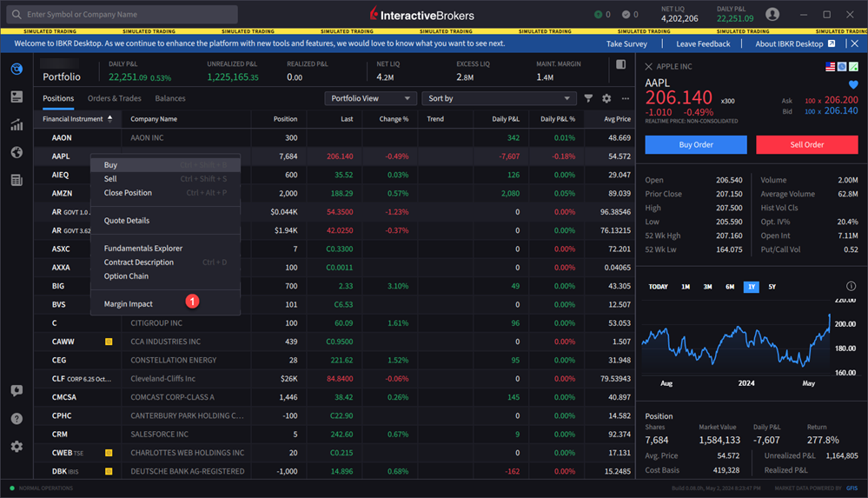Click the search magnifier icon
The image size is (868, 498).
(17, 15)
